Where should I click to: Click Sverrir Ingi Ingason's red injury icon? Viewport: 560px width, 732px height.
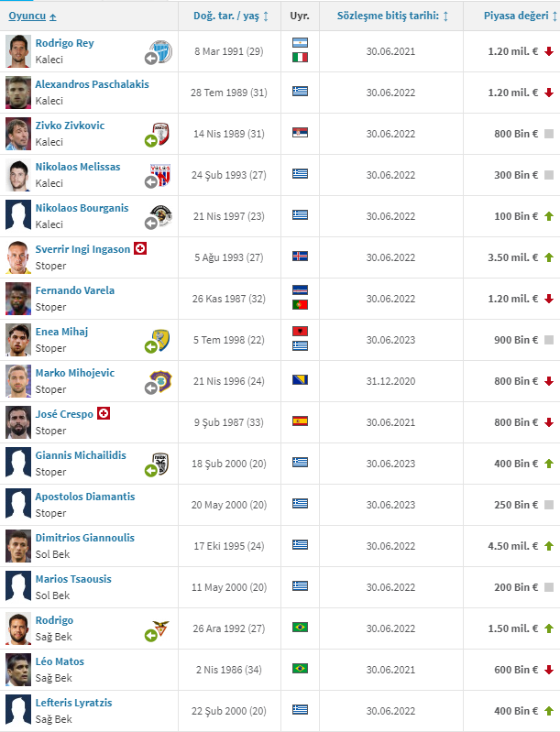click(140, 248)
